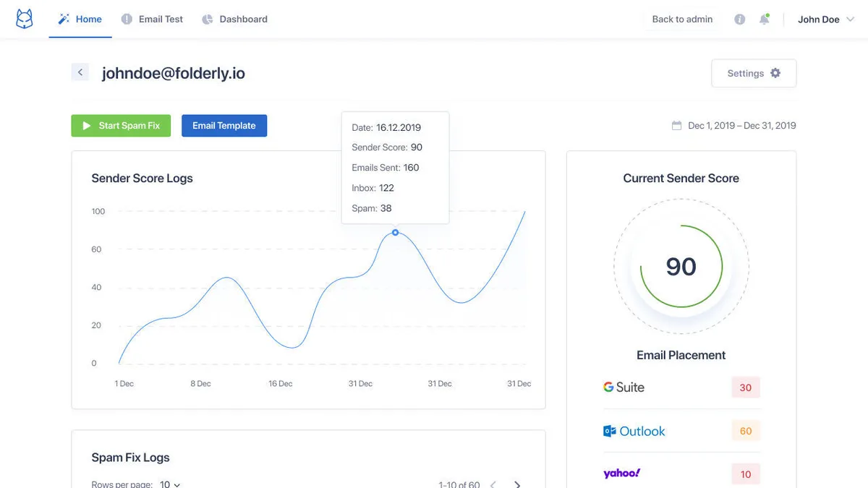Go to previous page of Spam Fix Logs
The image size is (868, 488).
tap(494, 484)
